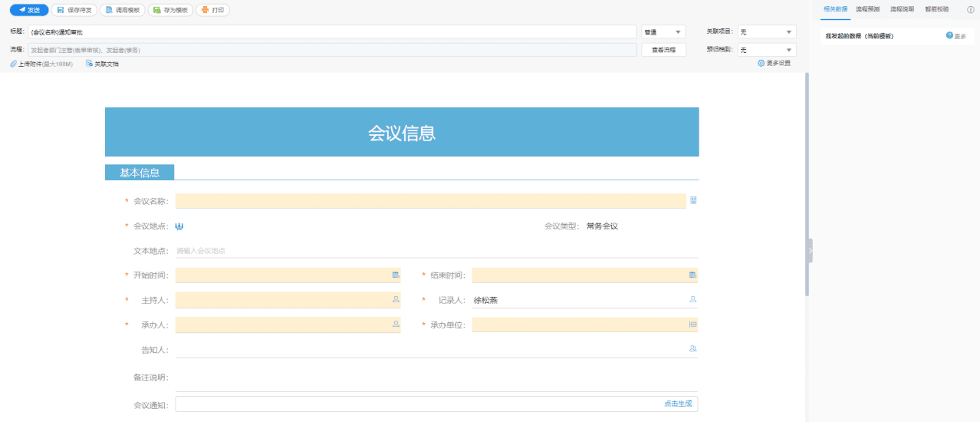Click 我发起的数据 (当前模板) heading
Screen dimensions: 980x422
pos(860,36)
